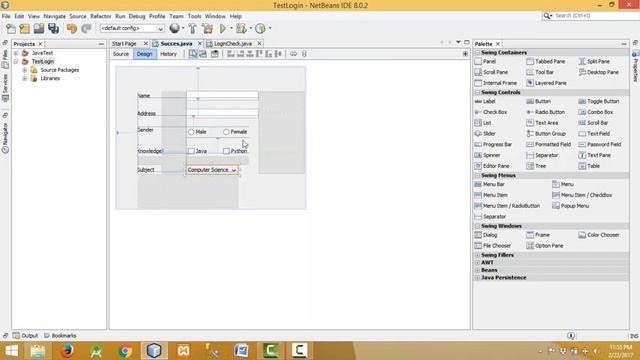Open the Computer Science subject combo box
The image size is (640, 360).
coord(212,170)
